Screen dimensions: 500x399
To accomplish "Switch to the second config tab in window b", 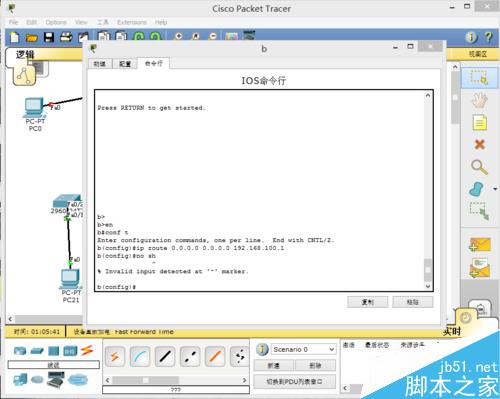I will [125, 64].
